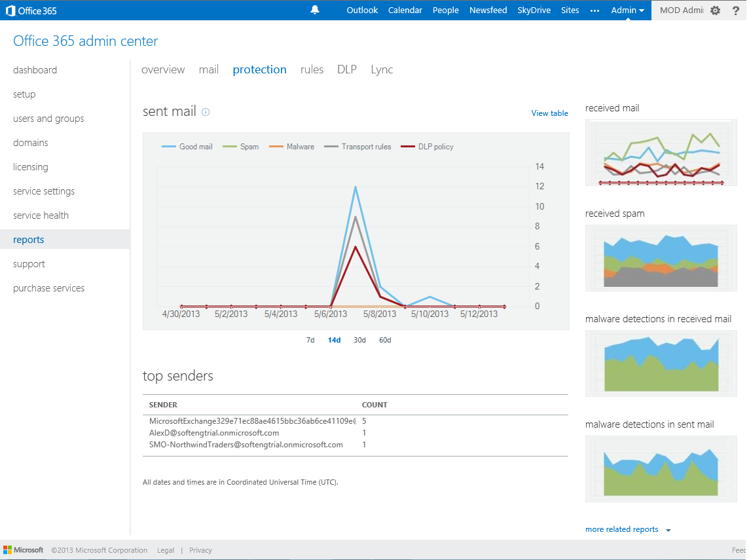Viewport: 749px width, 560px height.
Task: Open the received spam chart thumbnail
Action: coord(661,258)
